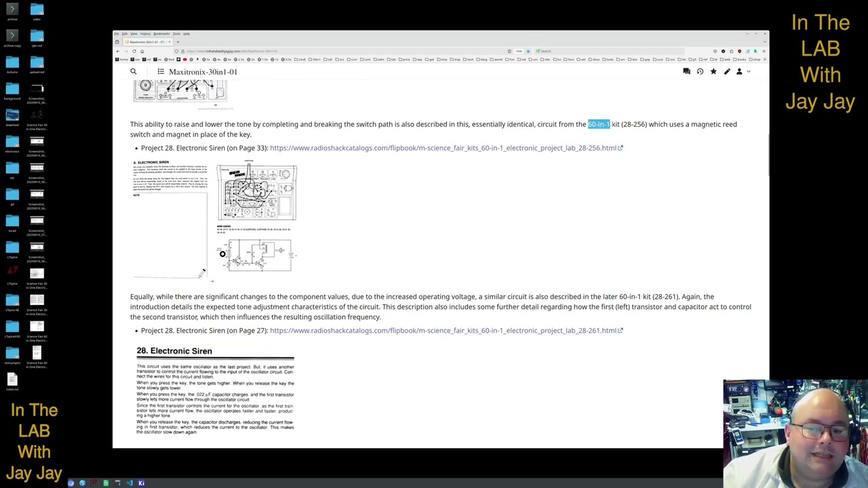Expand the 'LAoE' bookmark folder

(x=301, y=60)
